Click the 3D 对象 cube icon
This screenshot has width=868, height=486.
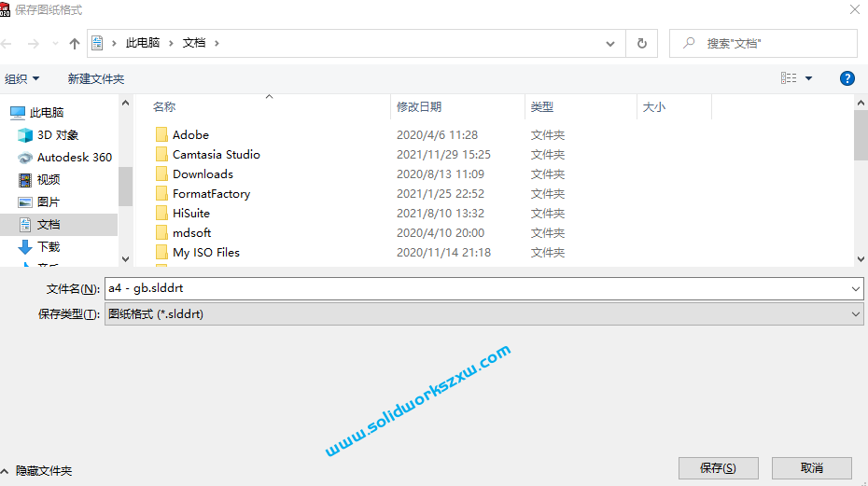coord(25,135)
